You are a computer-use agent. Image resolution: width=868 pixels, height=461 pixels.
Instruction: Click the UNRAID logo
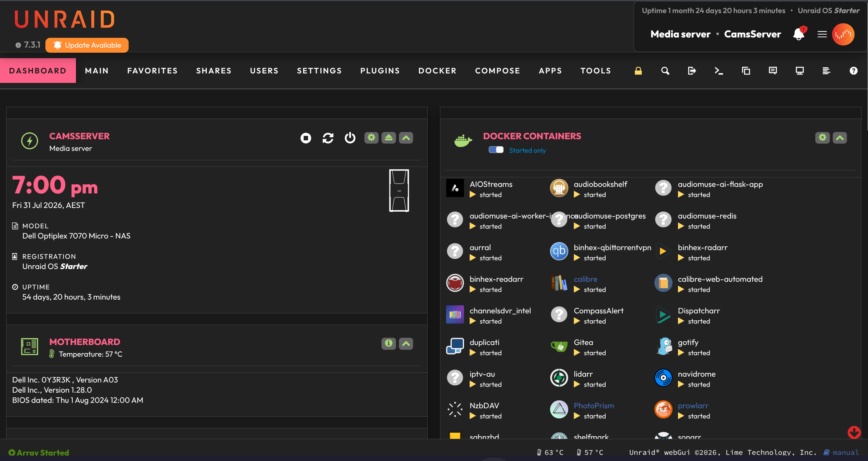pos(65,19)
